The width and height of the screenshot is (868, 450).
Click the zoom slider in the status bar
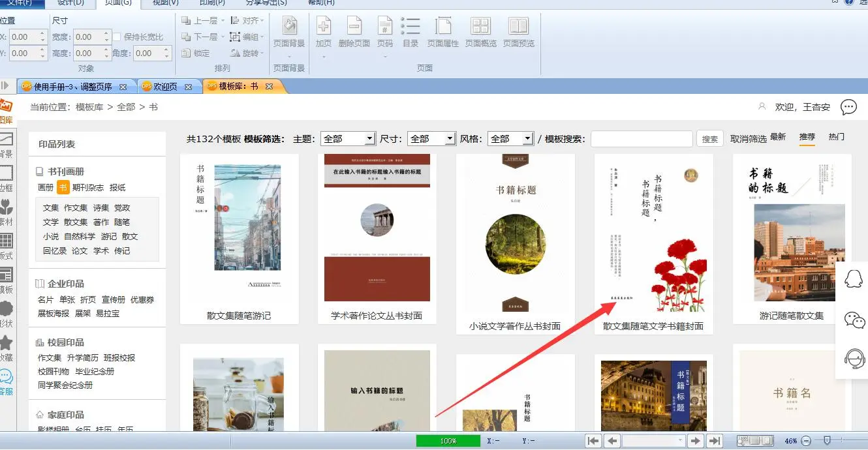(x=827, y=441)
